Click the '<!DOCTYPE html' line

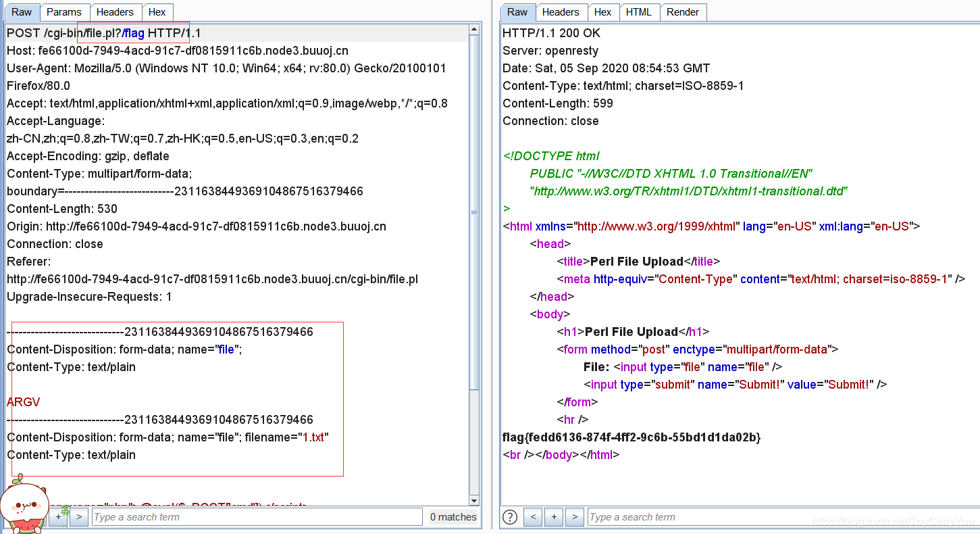pos(551,156)
